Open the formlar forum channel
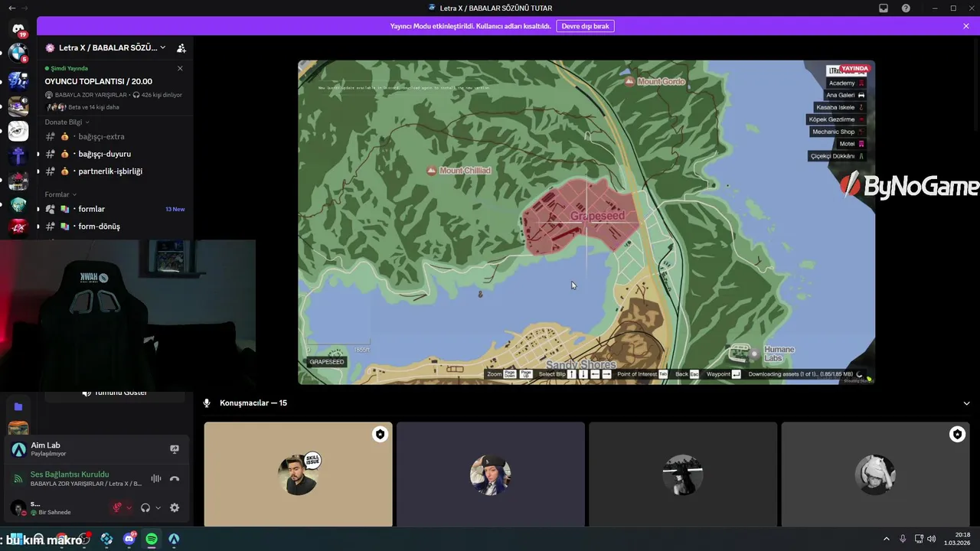 coord(116,209)
